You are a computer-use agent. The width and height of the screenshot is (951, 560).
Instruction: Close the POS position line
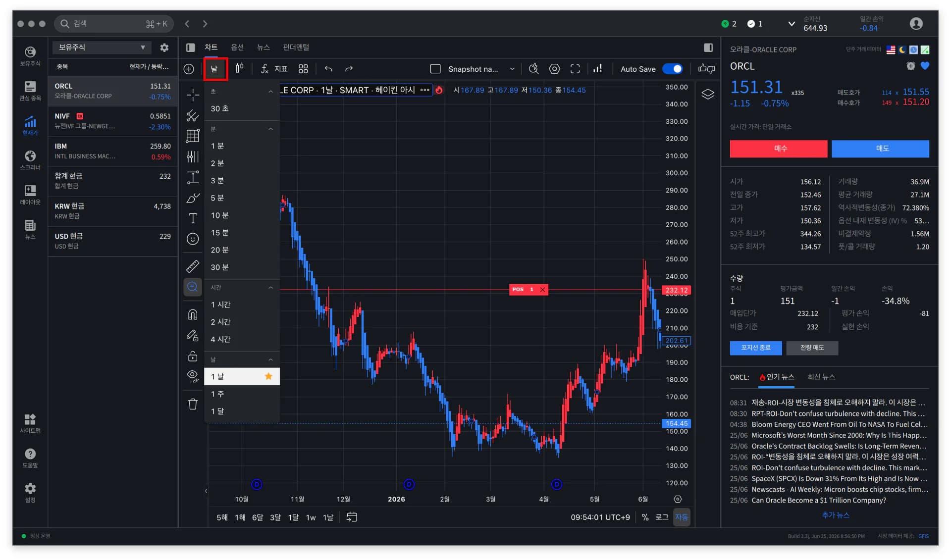coord(542,290)
